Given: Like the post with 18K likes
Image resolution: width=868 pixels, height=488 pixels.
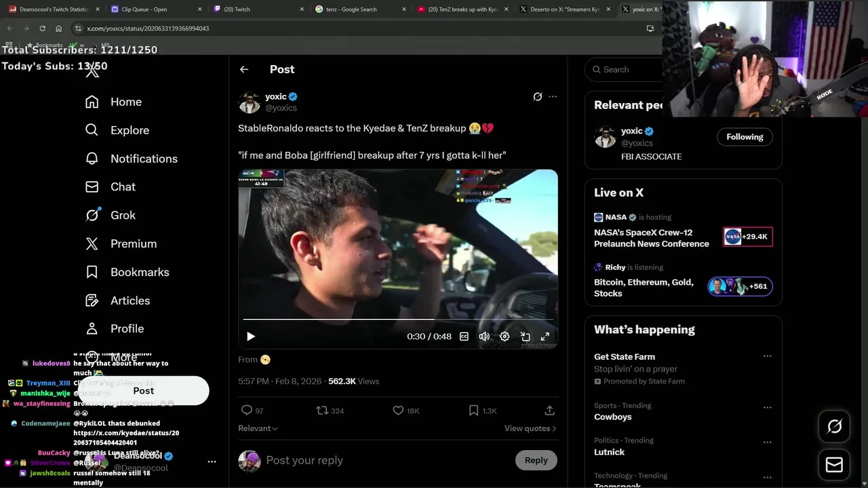Looking at the screenshot, I should click(406, 410).
